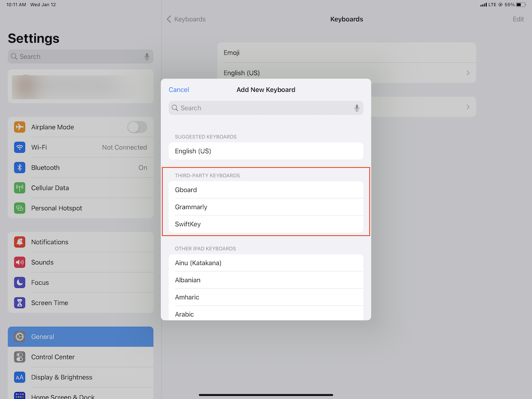
Task: Toggle Airplane Mode on
Action: pos(137,127)
